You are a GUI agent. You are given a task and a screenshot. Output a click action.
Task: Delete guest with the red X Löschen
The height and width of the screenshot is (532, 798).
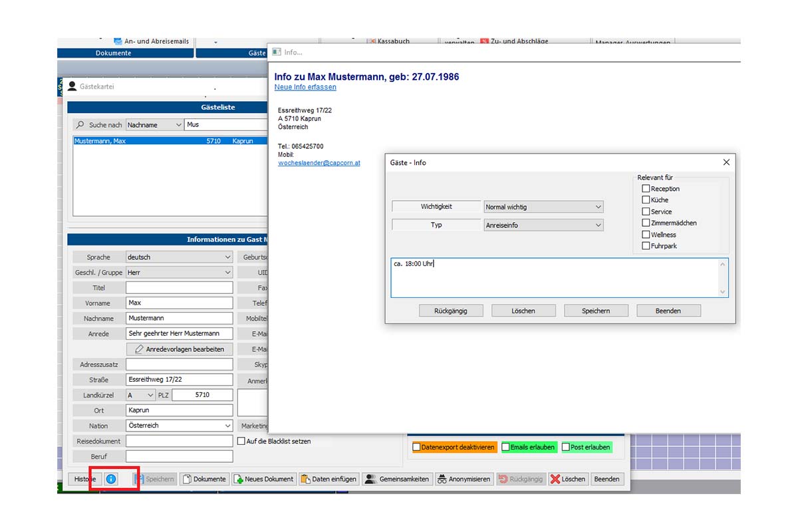(x=568, y=479)
